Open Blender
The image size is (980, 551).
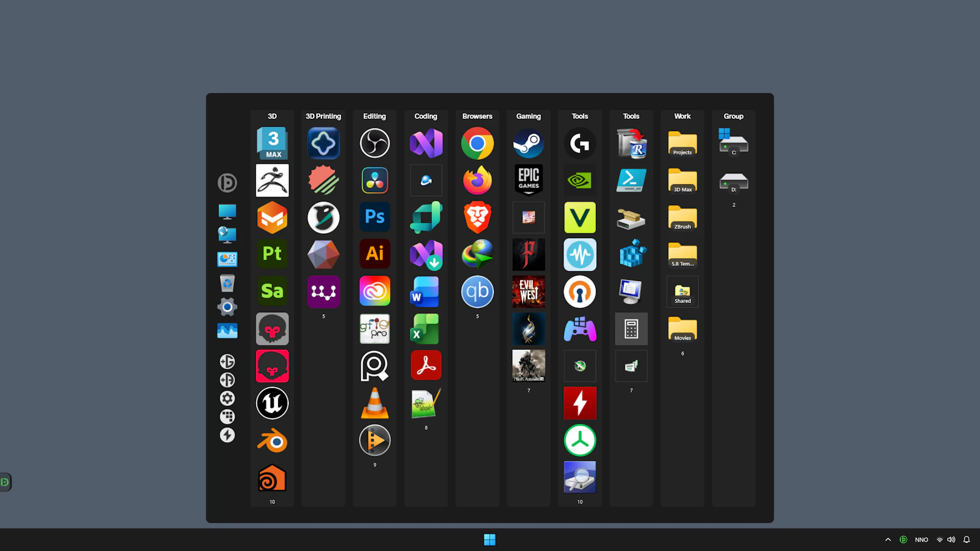click(273, 441)
